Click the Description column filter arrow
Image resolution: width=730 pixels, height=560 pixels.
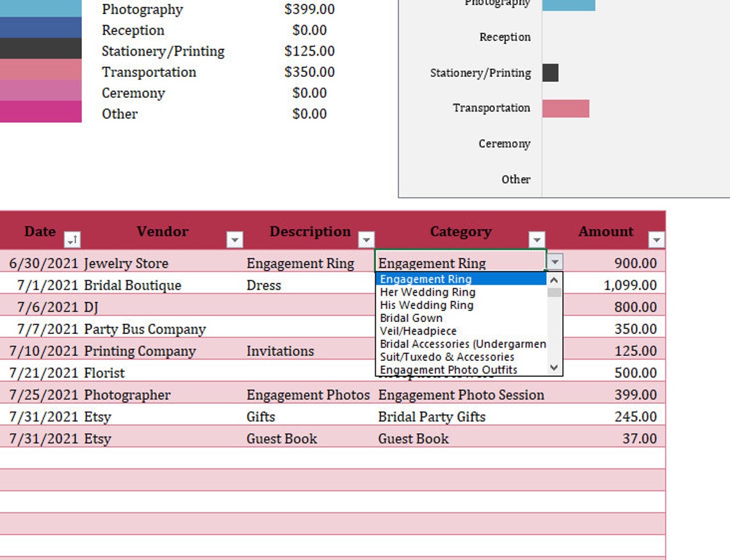coord(366,239)
